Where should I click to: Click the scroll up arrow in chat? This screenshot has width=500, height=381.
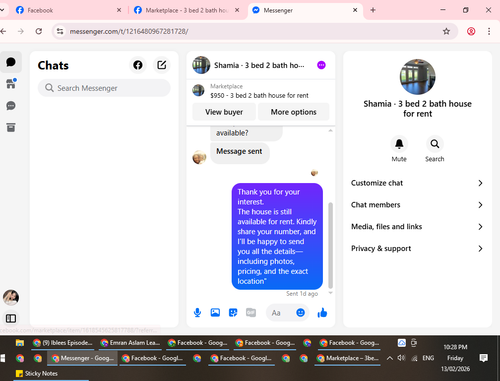(x=330, y=131)
